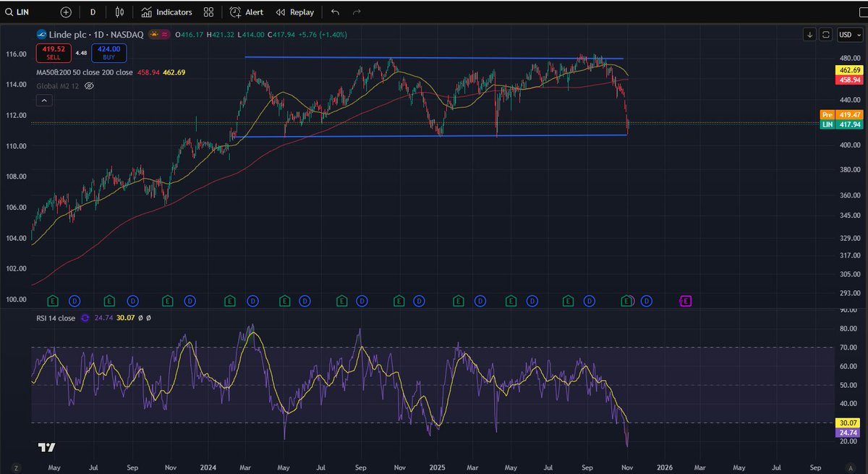Click the first green earnings E marker
This screenshot has width=868, height=474.
[x=52, y=300]
